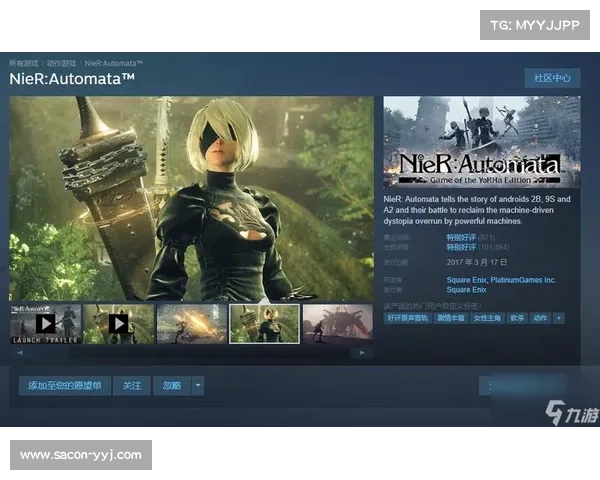600x480 pixels.
Task: Click the 关注 follow button
Action: click(x=132, y=385)
